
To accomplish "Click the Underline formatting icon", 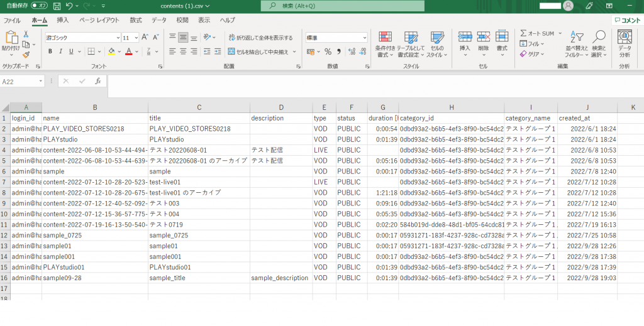I will (71, 52).
